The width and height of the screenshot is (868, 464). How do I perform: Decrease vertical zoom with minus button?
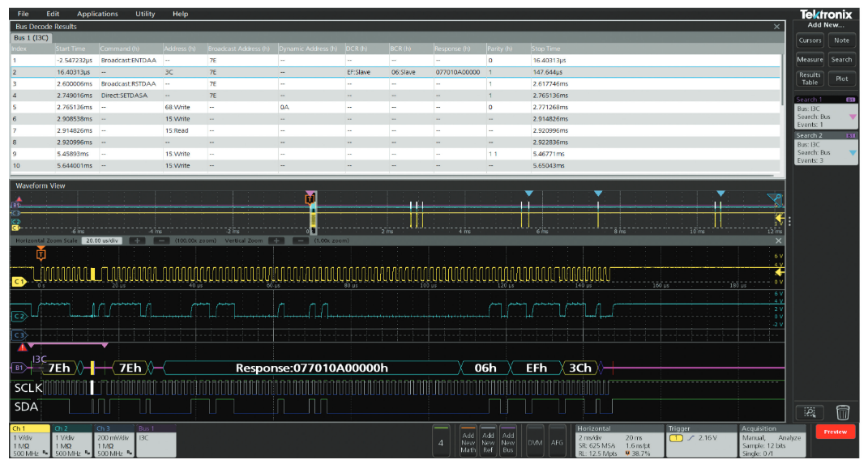pos(300,241)
